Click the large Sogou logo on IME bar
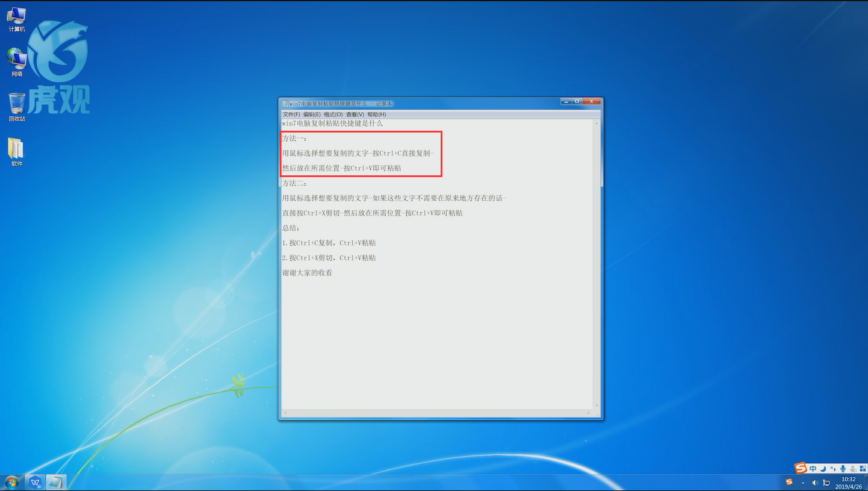This screenshot has height=491, width=868. (800, 468)
